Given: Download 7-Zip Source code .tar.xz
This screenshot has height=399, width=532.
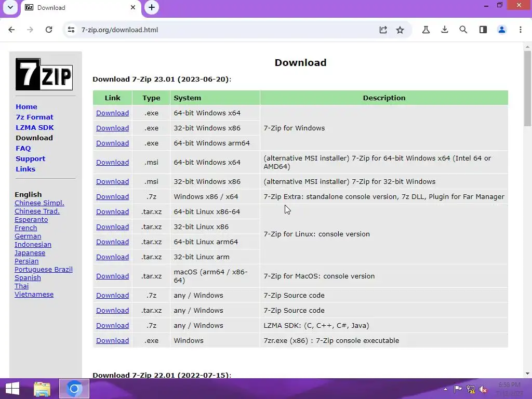Looking at the screenshot, I should (x=112, y=311).
